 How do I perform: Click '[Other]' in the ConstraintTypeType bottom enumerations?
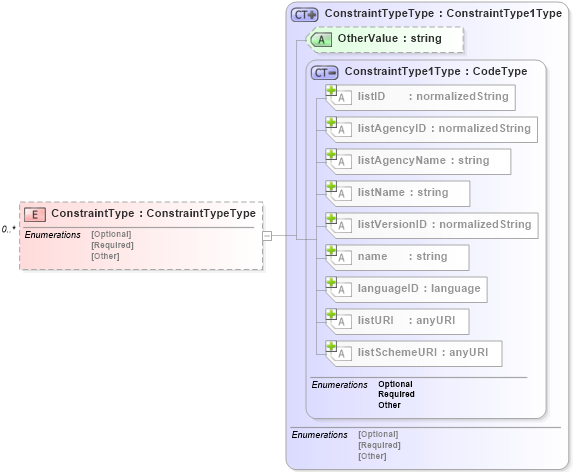click(372, 456)
